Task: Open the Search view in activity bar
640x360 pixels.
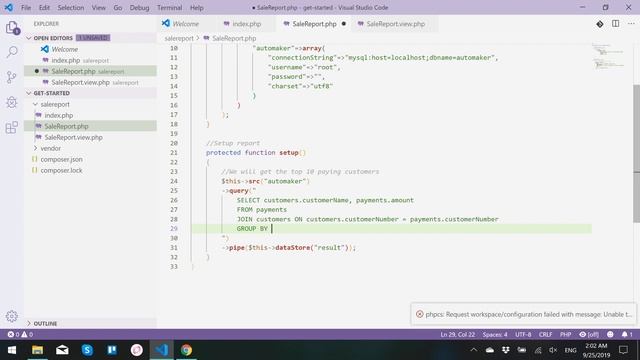Action: pos(12,52)
